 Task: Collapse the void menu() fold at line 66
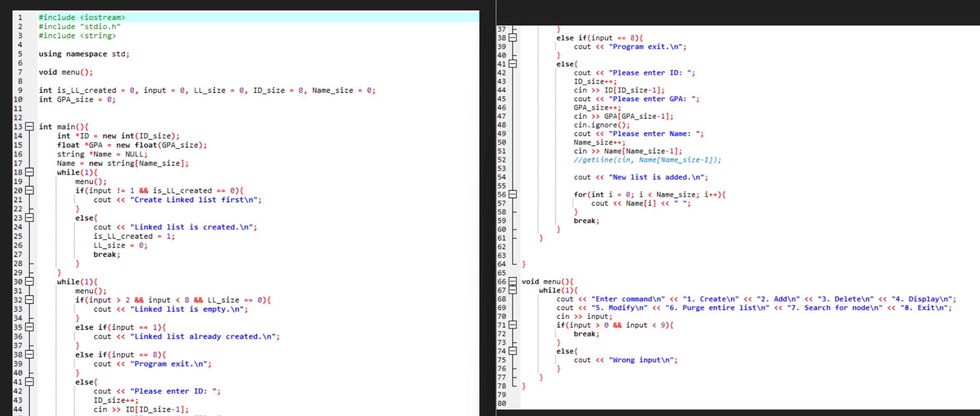(x=513, y=281)
